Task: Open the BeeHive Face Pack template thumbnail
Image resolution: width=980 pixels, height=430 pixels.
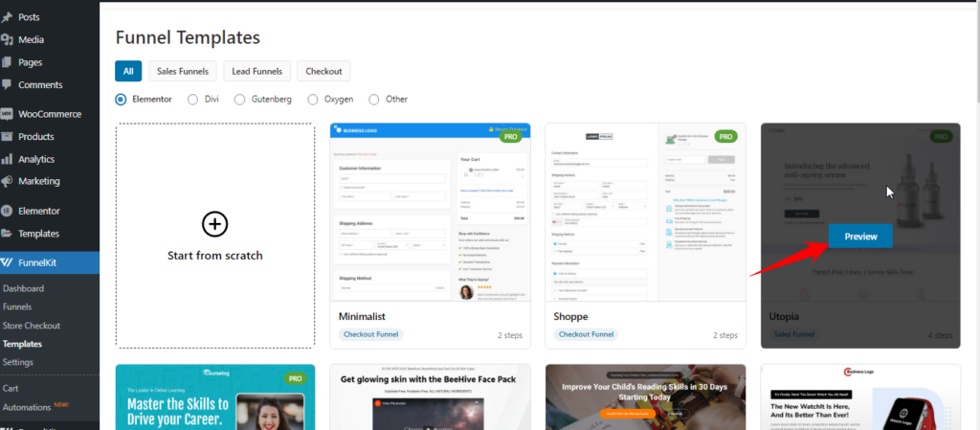Action: pyautogui.click(x=430, y=397)
